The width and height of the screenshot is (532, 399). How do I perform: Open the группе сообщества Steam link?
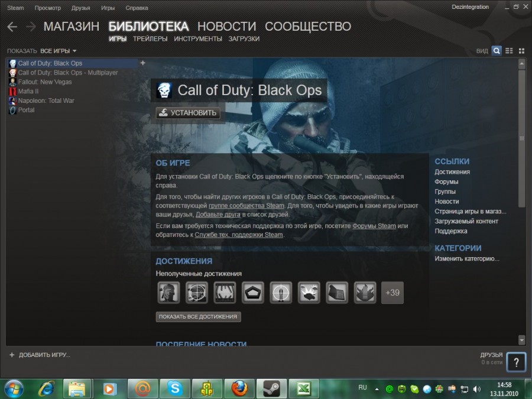pyautogui.click(x=246, y=206)
